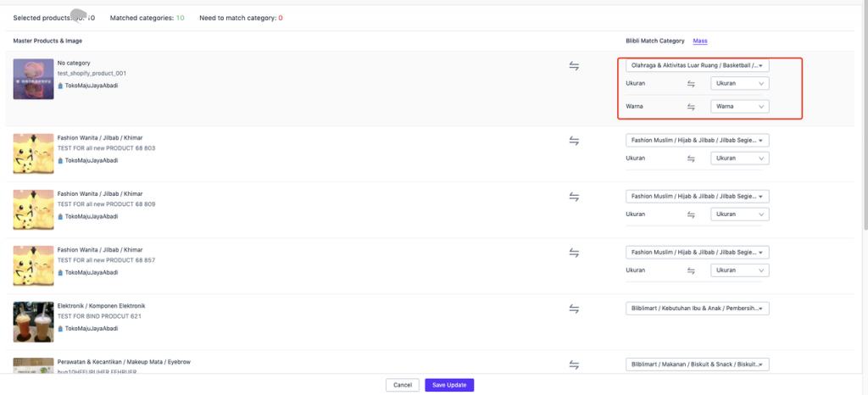Image resolution: width=868 pixels, height=395 pixels.
Task: Click the Pikachu thumbnail for PRODUCT 68 857
Action: [33, 265]
